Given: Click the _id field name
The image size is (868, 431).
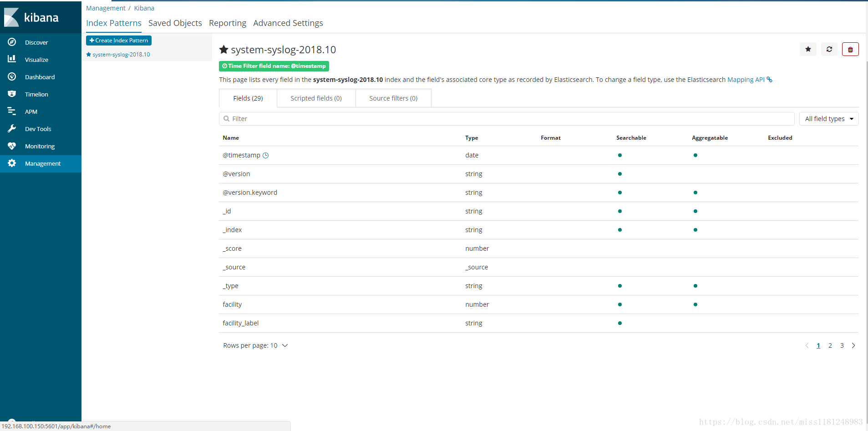Looking at the screenshot, I should tap(227, 211).
